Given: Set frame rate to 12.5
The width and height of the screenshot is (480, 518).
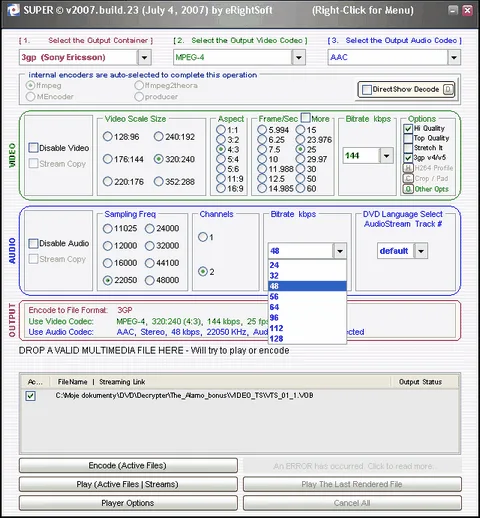Looking at the screenshot, I should pyautogui.click(x=262, y=179).
